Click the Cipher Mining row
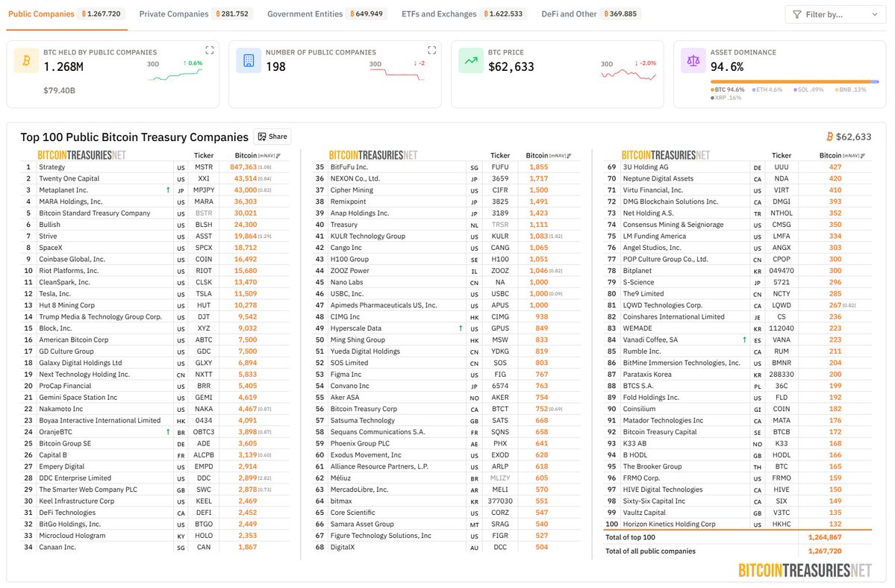This screenshot has width=895, height=588. (446, 190)
